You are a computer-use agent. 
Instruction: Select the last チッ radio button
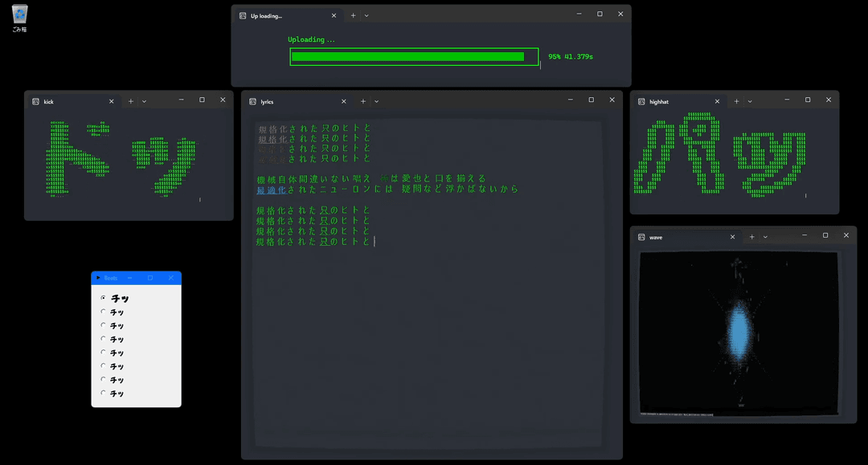pos(103,393)
